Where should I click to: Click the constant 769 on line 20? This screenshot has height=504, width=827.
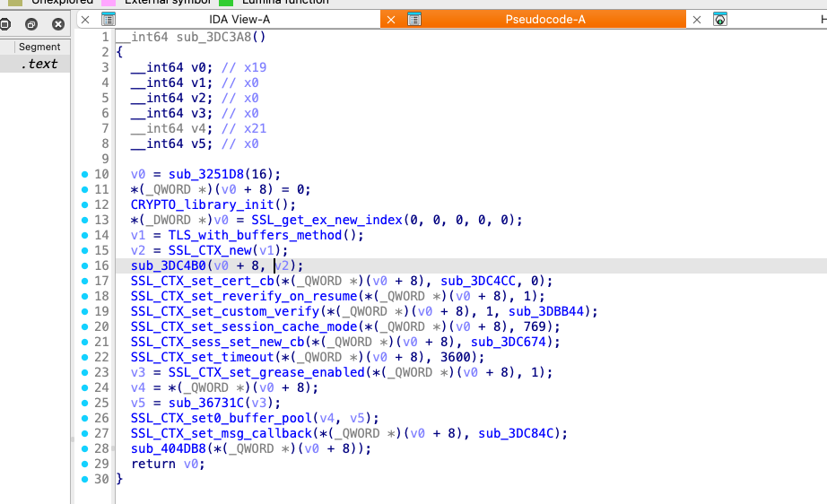(535, 326)
